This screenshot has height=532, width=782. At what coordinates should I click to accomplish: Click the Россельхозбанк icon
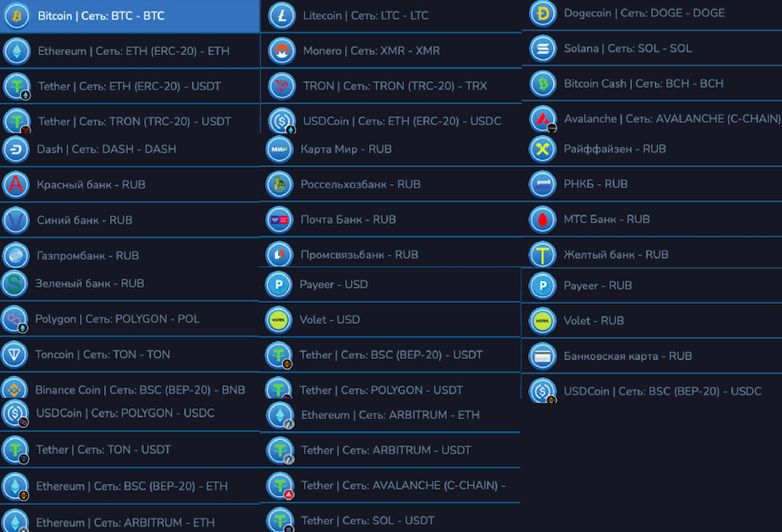coord(280,185)
